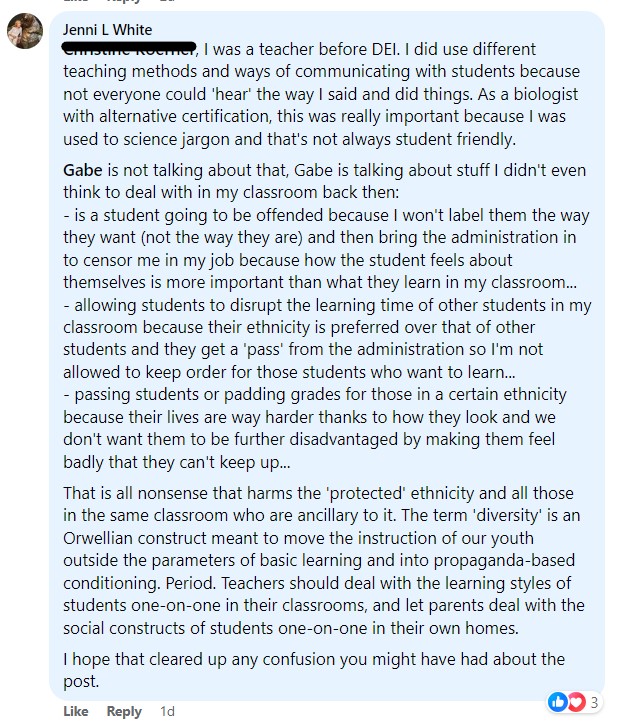Show who reacted via the 3 count
617x722 pixels.
tap(594, 701)
